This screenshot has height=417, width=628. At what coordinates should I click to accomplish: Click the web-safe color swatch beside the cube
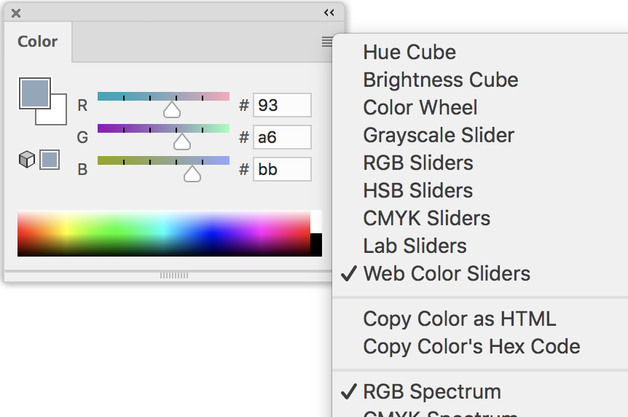pyautogui.click(x=49, y=160)
